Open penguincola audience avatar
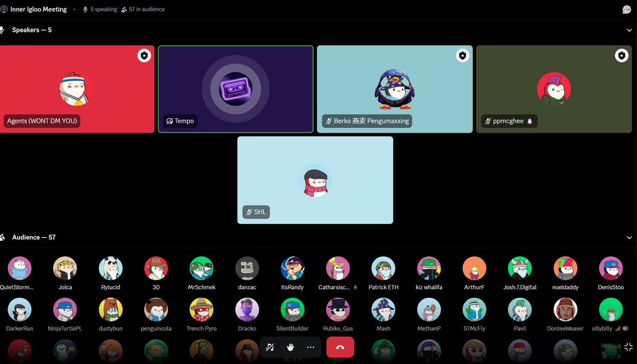 pos(156,310)
